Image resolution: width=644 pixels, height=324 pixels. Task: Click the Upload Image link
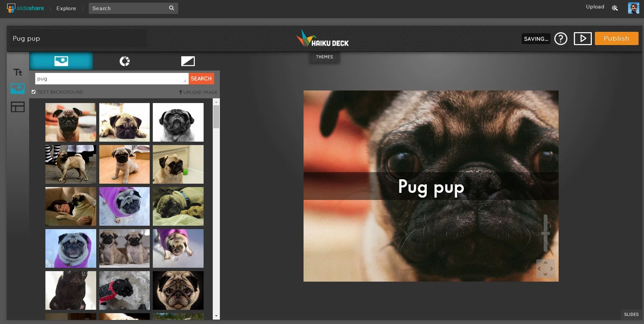(200, 92)
